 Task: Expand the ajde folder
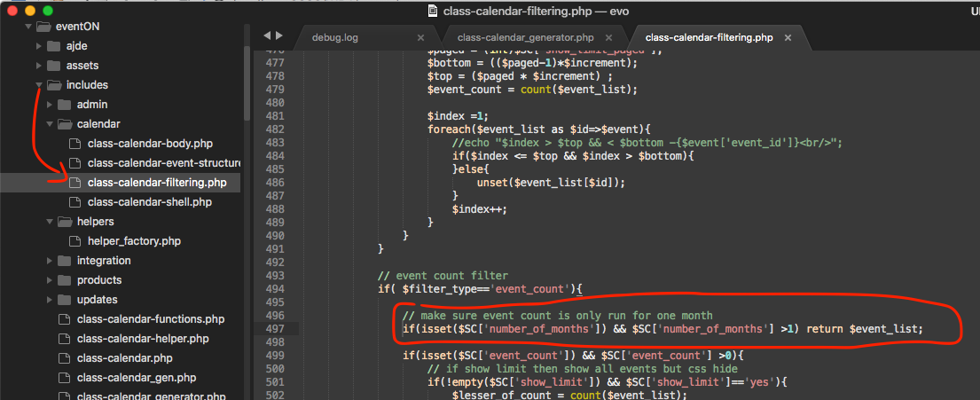point(39,46)
